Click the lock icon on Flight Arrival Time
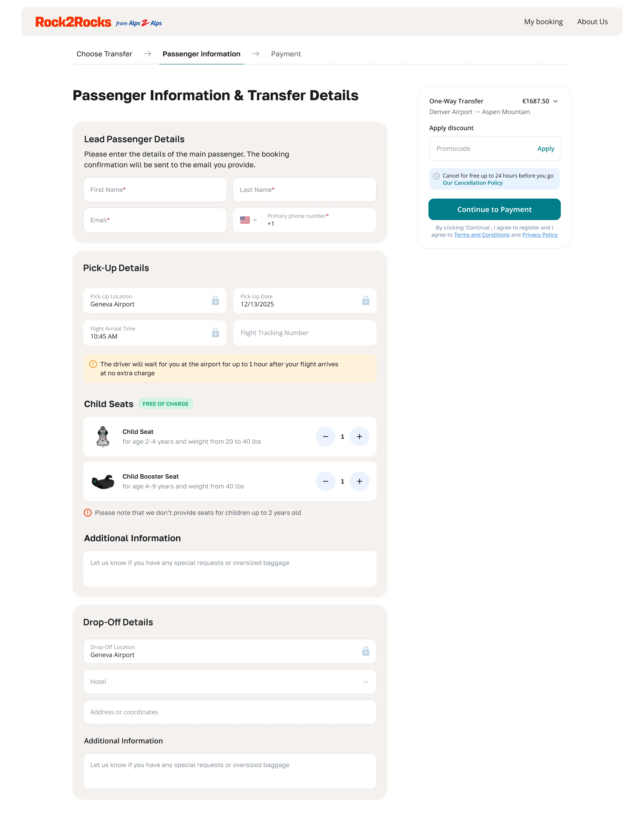 [215, 333]
